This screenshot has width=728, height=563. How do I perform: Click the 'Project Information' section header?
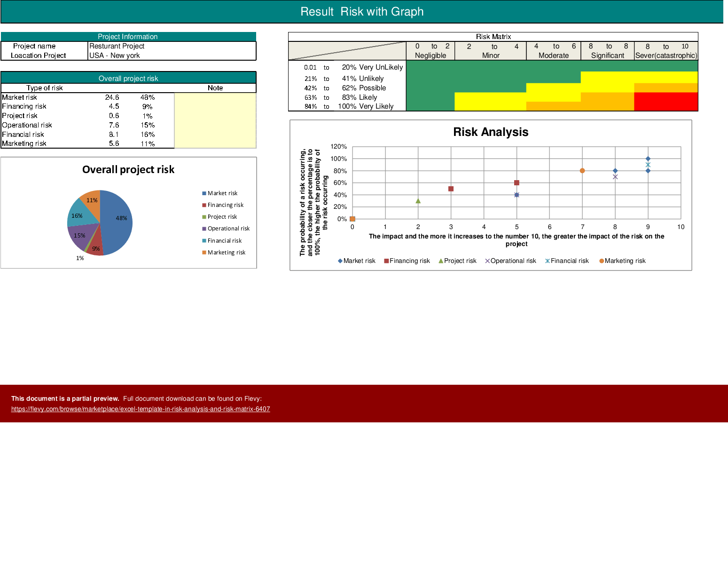coord(128,37)
